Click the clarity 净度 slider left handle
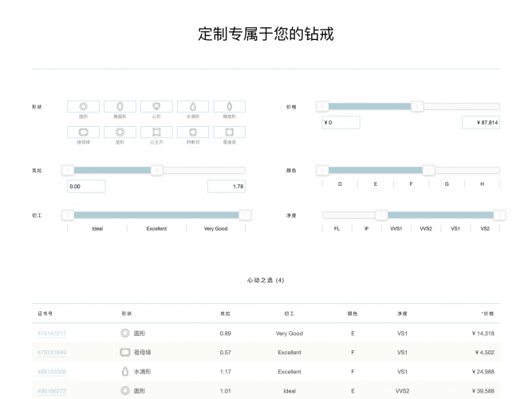 [x=381, y=215]
